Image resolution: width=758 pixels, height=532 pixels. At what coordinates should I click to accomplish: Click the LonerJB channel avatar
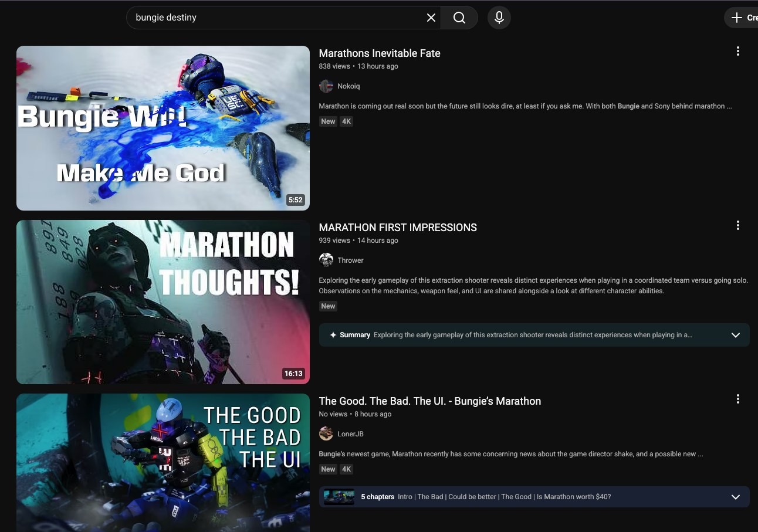pyautogui.click(x=326, y=433)
